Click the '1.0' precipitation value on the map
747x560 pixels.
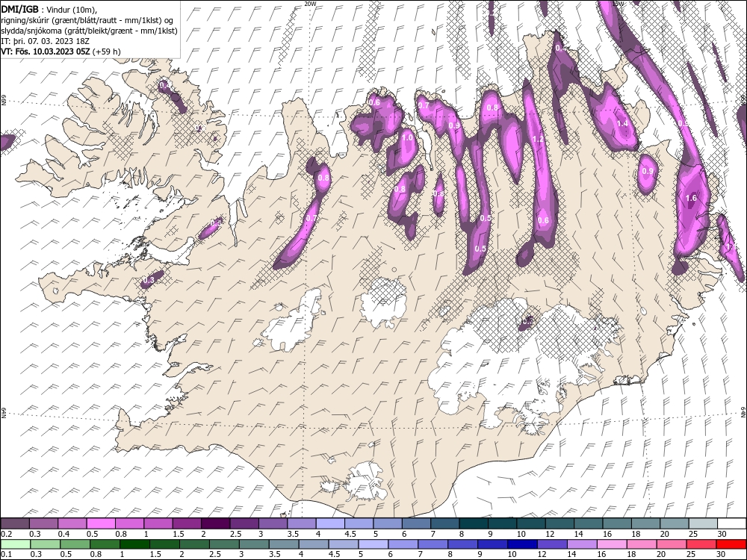pos(407,137)
